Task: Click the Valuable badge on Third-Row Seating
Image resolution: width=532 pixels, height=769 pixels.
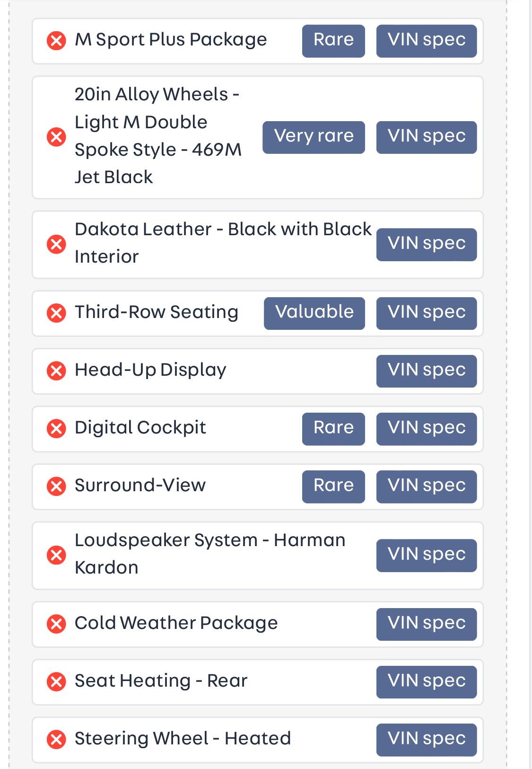Action: click(x=314, y=313)
